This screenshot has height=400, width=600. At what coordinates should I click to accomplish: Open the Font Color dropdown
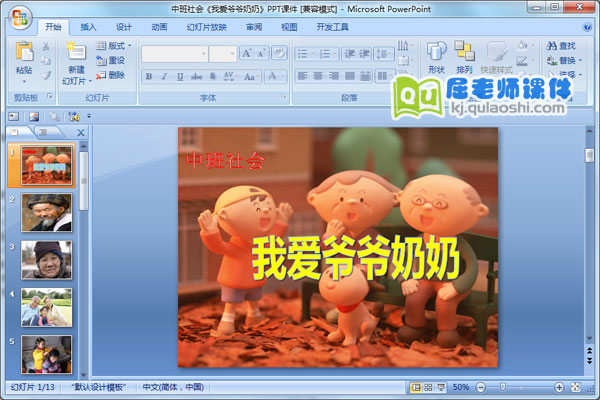coord(275,76)
